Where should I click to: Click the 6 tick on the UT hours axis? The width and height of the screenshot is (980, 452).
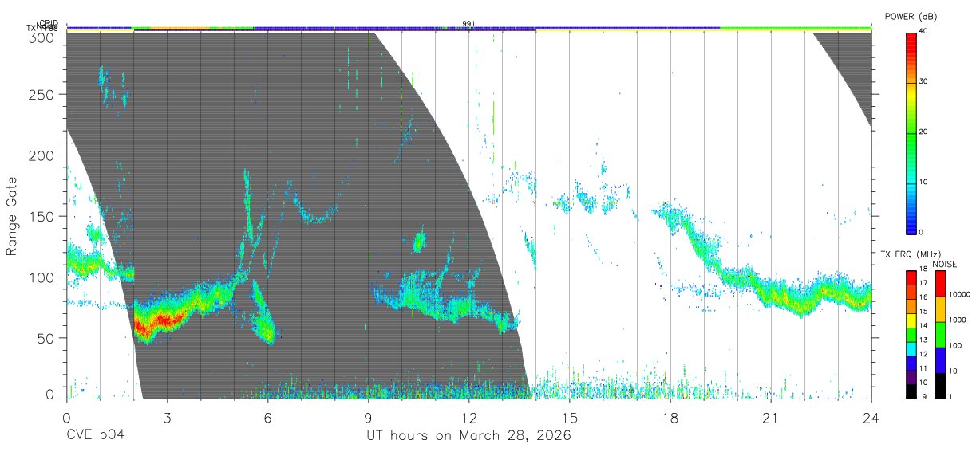pyautogui.click(x=267, y=418)
